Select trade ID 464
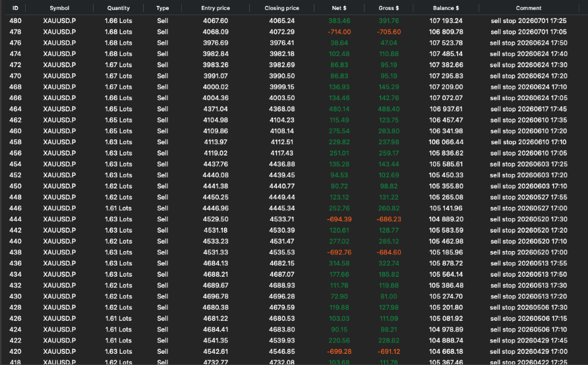The height and width of the screenshot is (365, 588). pos(15,109)
